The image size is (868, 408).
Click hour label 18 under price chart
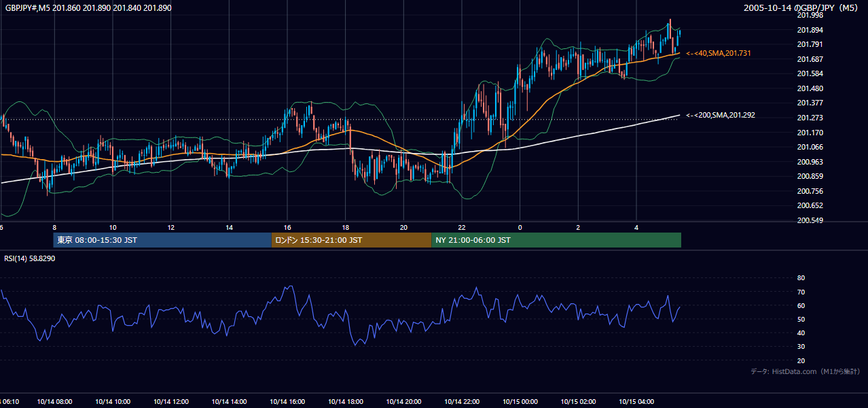[346, 228]
